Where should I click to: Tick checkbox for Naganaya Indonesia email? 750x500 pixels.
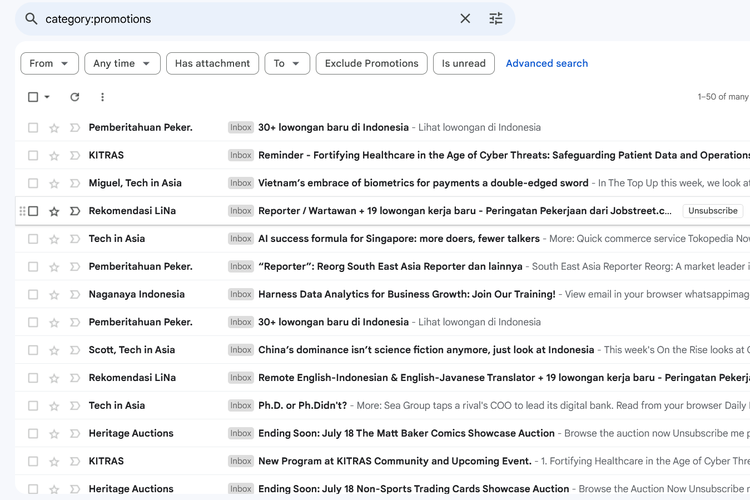click(x=33, y=295)
